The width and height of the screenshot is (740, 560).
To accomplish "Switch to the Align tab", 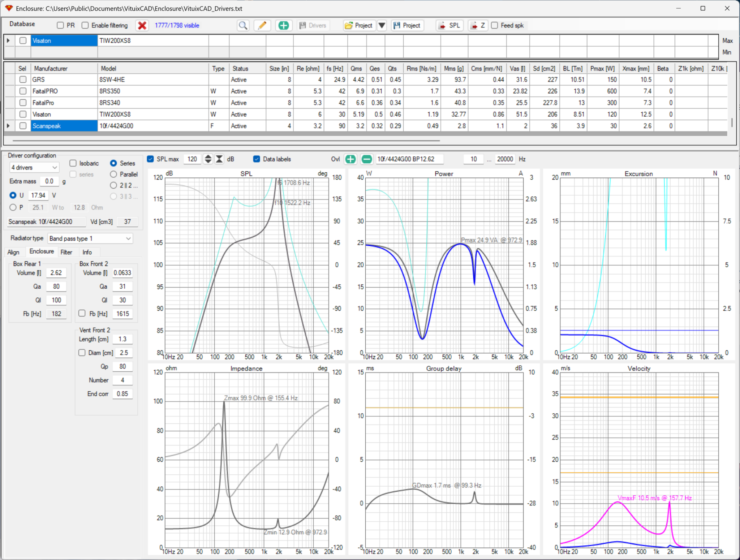I will 13,252.
